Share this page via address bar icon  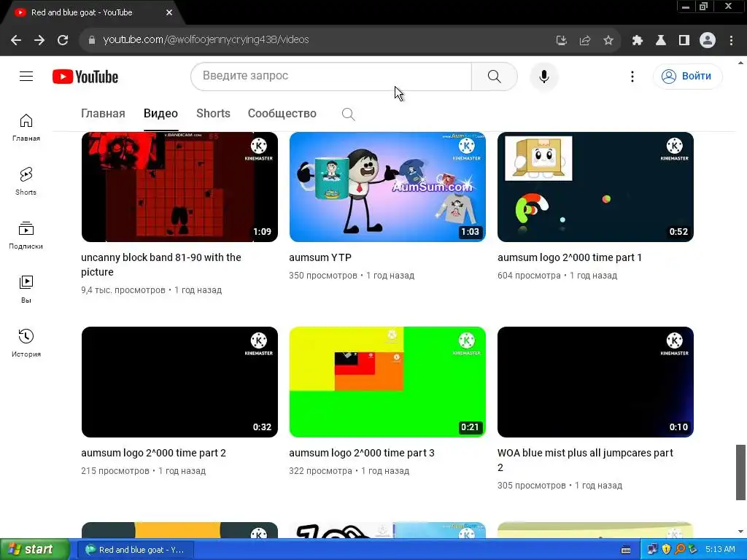click(x=585, y=40)
